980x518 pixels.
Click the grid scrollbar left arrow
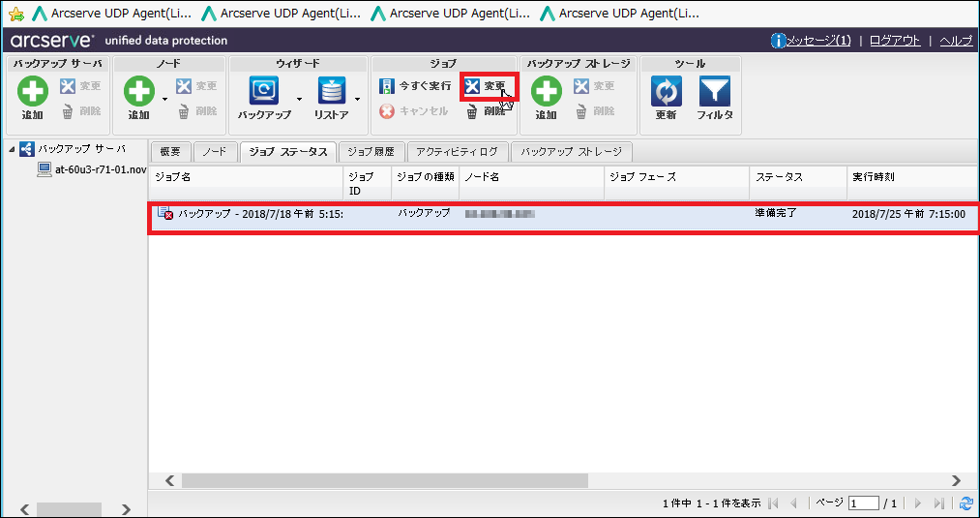[170, 480]
